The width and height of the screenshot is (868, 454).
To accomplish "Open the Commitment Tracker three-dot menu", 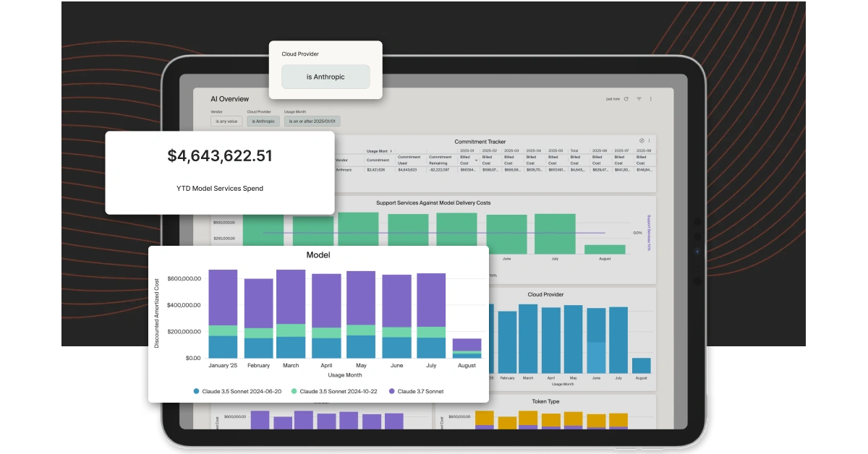I will point(650,142).
